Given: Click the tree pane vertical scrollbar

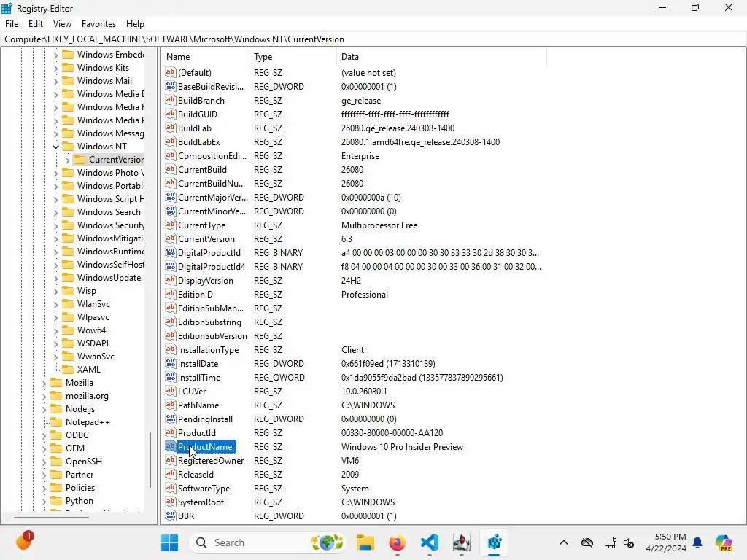Looking at the screenshot, I should pos(150,460).
